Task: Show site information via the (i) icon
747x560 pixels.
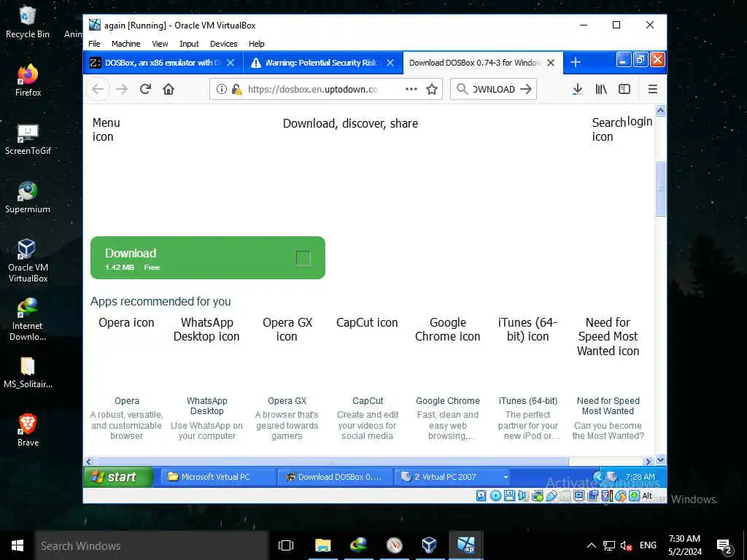Action: coord(222,89)
